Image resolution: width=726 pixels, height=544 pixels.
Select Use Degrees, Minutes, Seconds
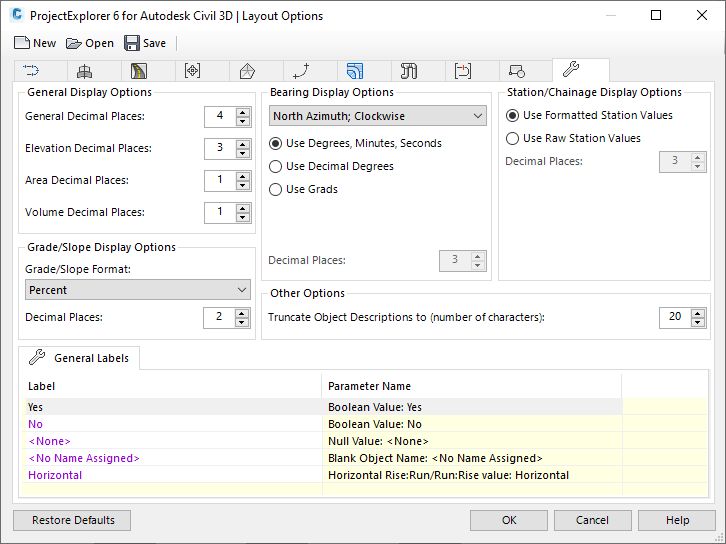click(275, 144)
